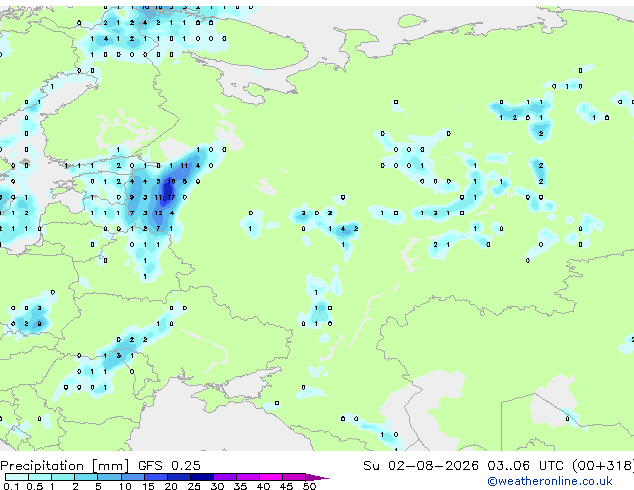Viewport: 634px width, 490px height.
Task: Click the legend scale label '40'
Action: coord(263,486)
